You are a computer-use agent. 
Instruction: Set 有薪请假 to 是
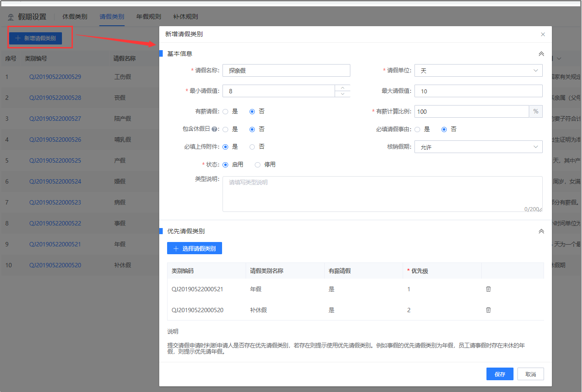click(226, 112)
